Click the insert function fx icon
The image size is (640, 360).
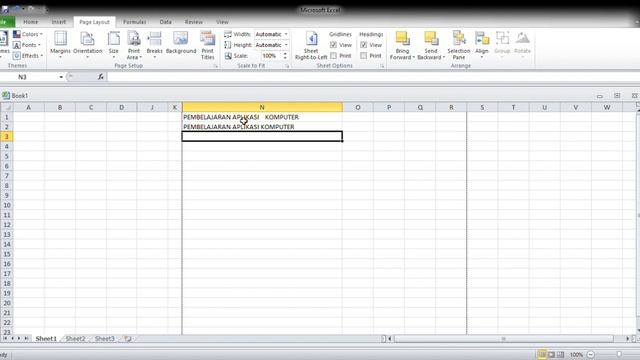(100, 77)
